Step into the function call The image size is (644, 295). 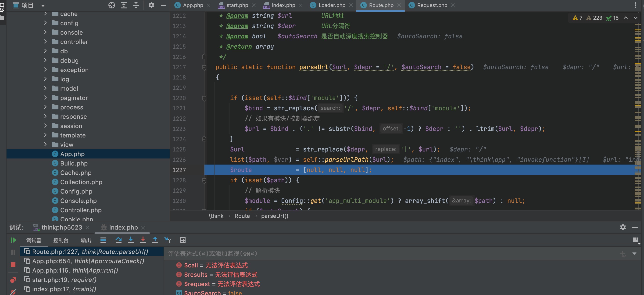(x=131, y=240)
